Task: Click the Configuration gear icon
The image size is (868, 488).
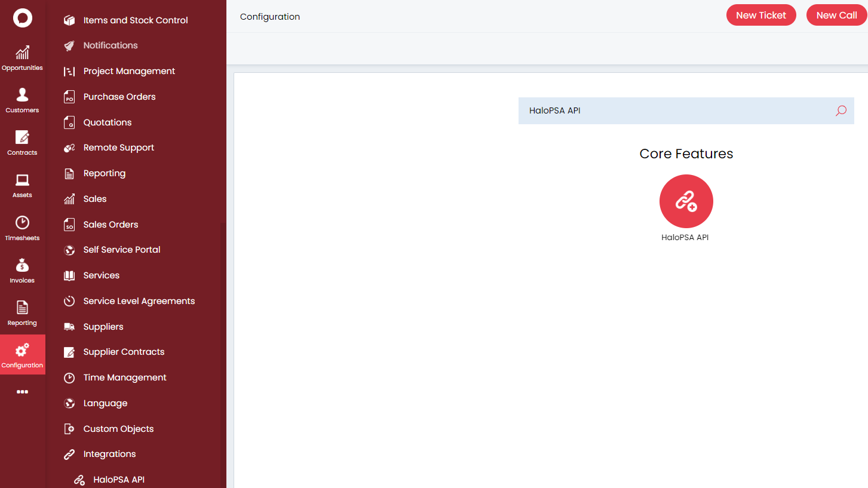Action: pos(22,354)
